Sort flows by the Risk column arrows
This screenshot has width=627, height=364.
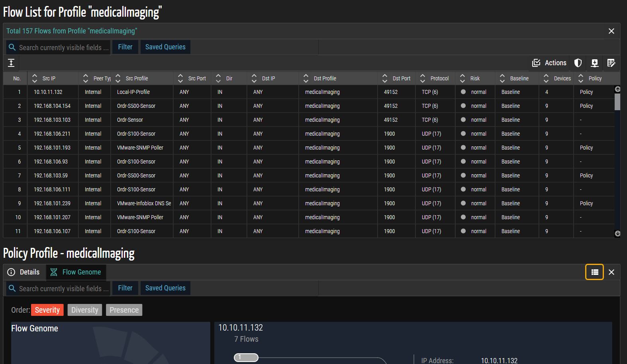pos(462,78)
